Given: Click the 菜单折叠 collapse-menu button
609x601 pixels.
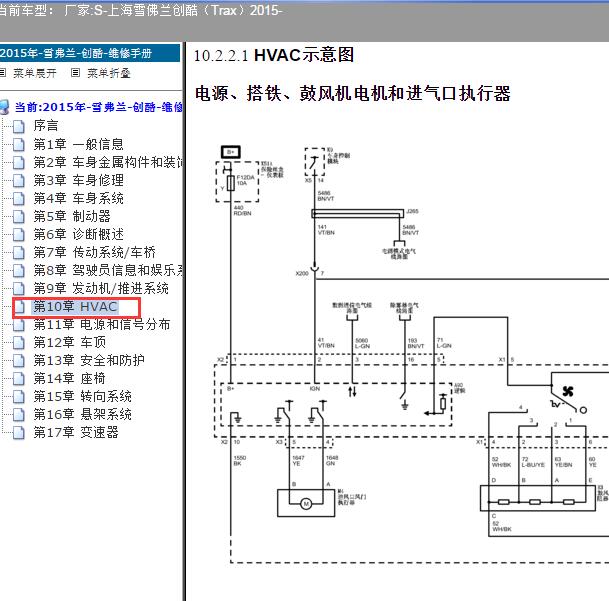Looking at the screenshot, I should coord(109,73).
